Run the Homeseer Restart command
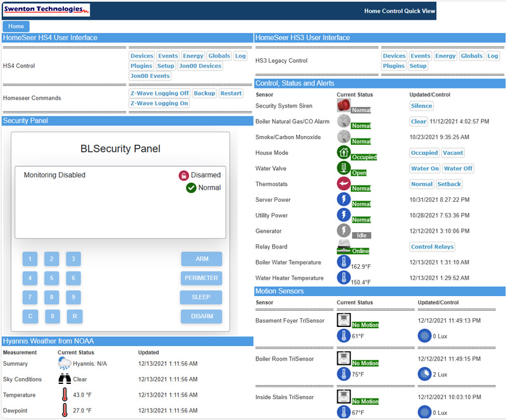 tap(231, 93)
